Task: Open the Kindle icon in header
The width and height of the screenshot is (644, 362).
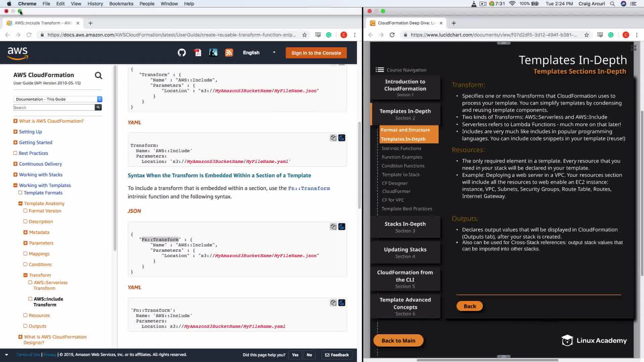Action: tap(213, 53)
